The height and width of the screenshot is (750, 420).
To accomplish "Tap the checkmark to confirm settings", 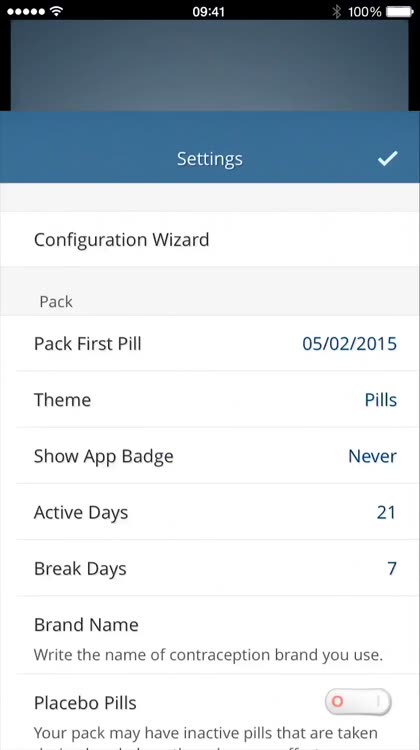I will [387, 158].
